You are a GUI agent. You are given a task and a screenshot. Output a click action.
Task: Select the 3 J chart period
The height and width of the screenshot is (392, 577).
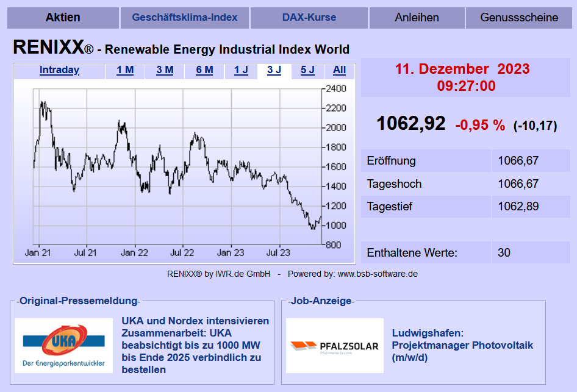point(274,70)
